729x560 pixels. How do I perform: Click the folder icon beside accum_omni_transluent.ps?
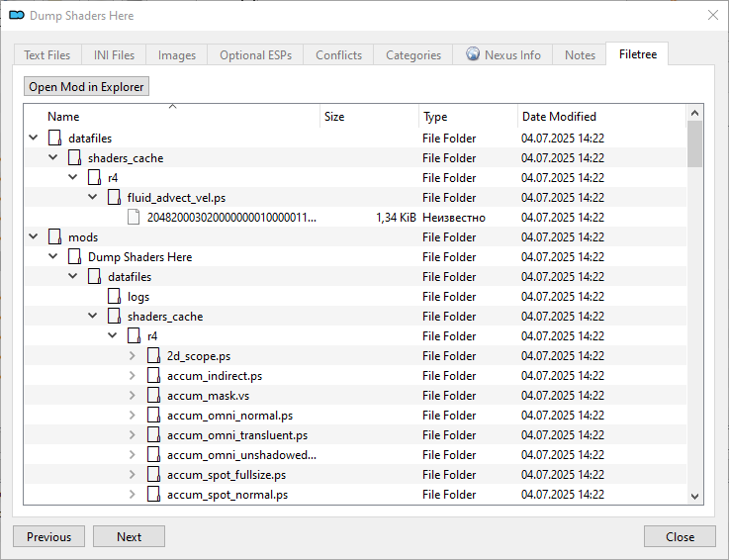tap(153, 435)
